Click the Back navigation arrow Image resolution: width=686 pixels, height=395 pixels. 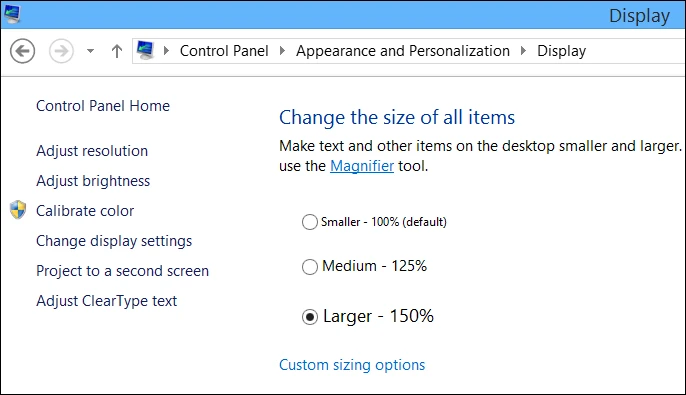[22, 51]
